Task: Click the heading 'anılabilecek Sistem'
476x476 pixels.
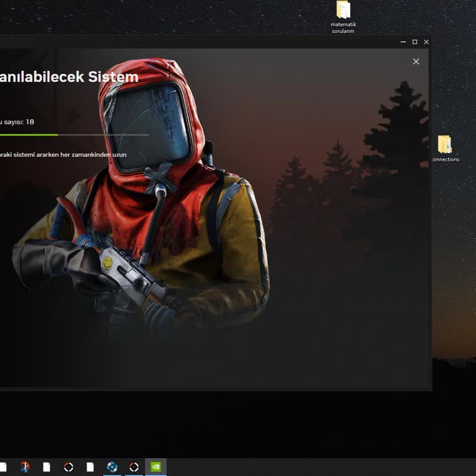Action: [x=69, y=77]
